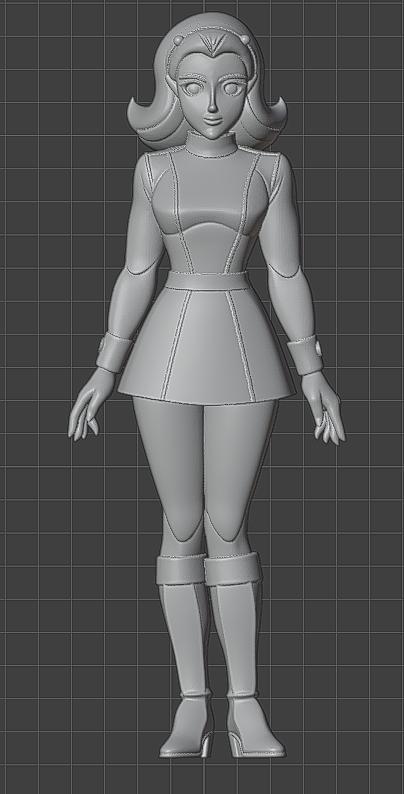Select the character's face in viewport
The height and width of the screenshot is (794, 404).
(211, 98)
